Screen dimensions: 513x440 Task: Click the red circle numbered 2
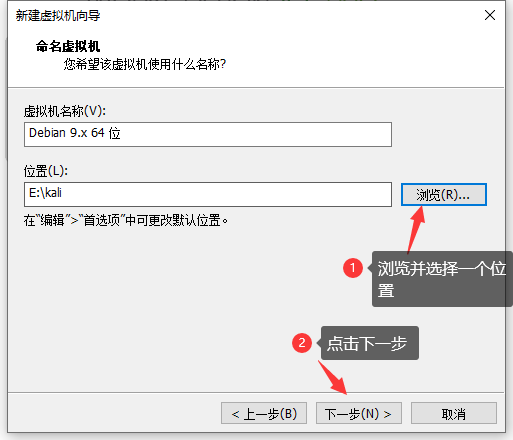pos(302,343)
